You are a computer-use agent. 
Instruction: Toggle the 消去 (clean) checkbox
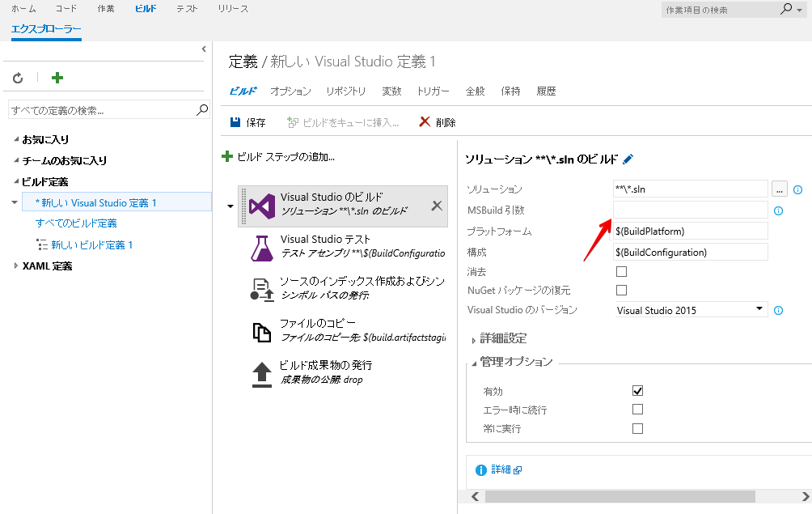pyautogui.click(x=621, y=271)
